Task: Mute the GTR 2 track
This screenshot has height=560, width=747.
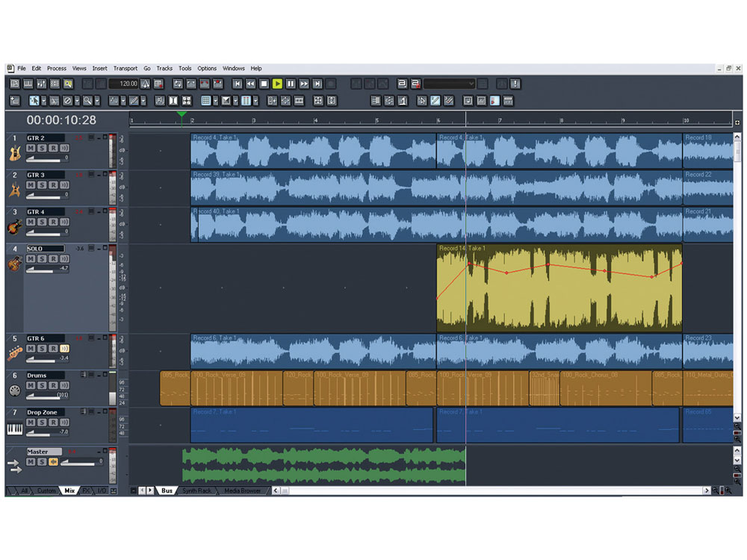Action: coord(31,149)
